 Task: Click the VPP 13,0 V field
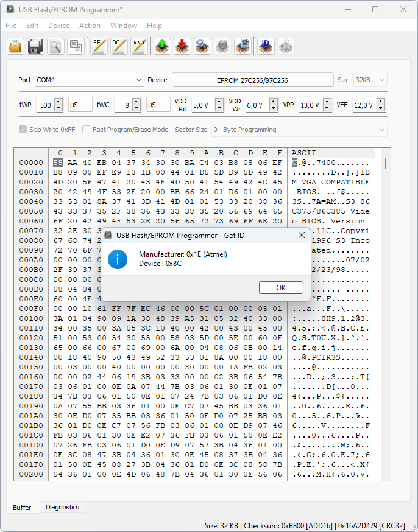[x=311, y=105]
